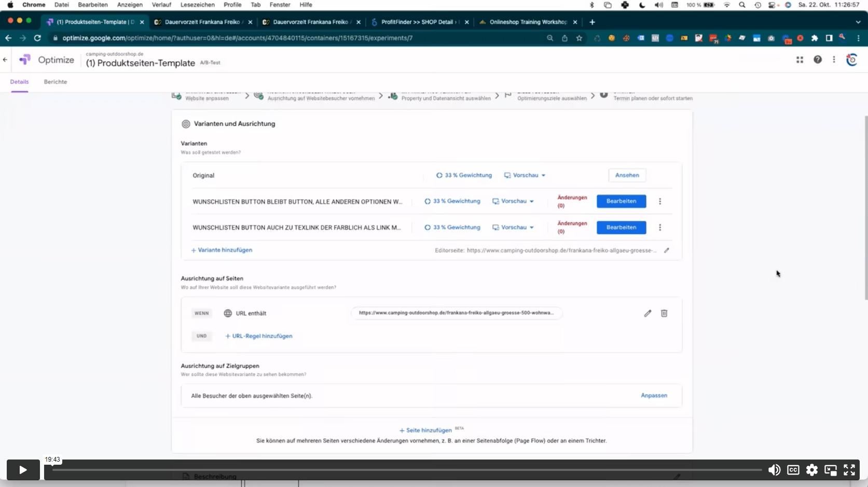868x487 pixels.
Task: Delete the URL rule with trash icon
Action: [x=664, y=313]
